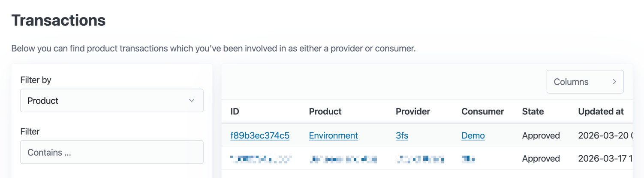644x178 pixels.
Task: Open the blurred transaction ID in second row
Action: click(261, 159)
